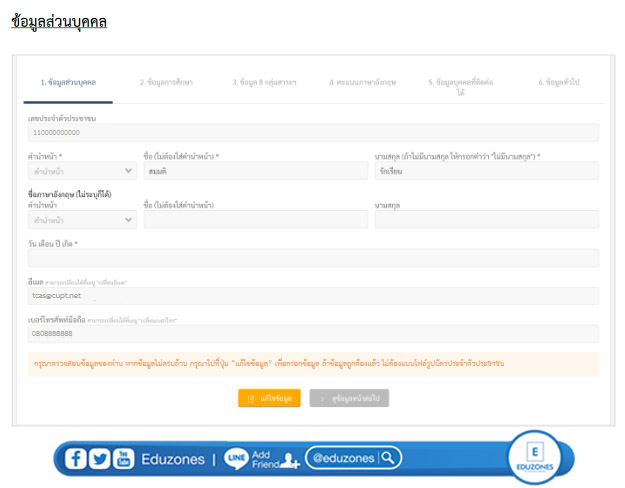Image resolution: width=625 pixels, height=488 pixels.
Task: Go to tab 4 คะแนนภาษาอังกฤษ
Action: [362, 82]
